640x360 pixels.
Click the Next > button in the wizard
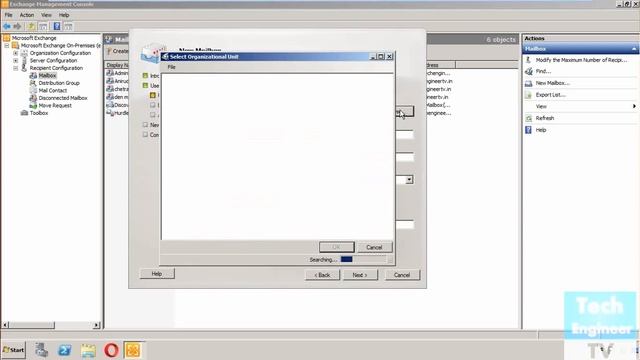click(360, 275)
